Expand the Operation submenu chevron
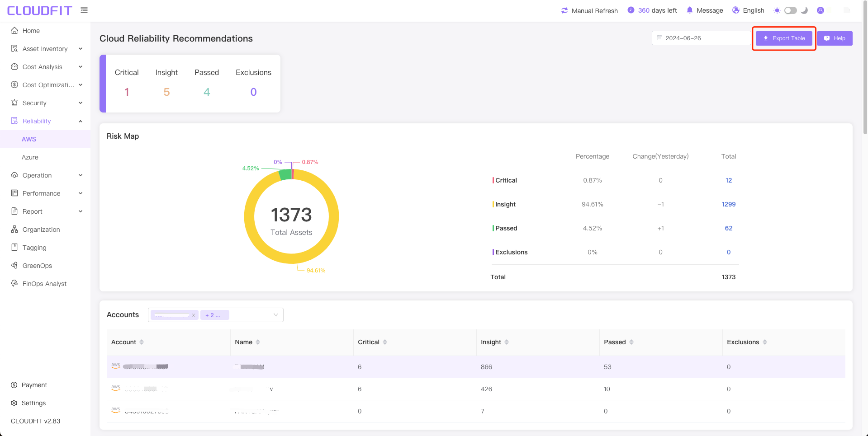This screenshot has height=436, width=868. (x=81, y=175)
